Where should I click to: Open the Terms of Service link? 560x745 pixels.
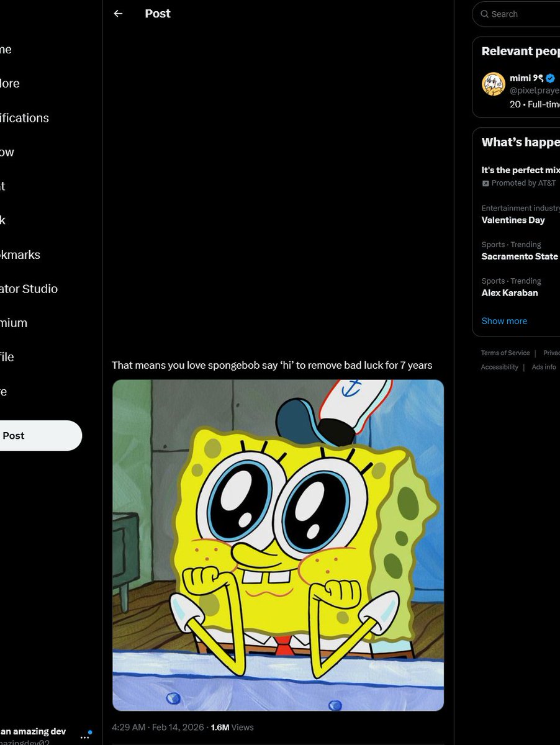[x=505, y=353]
